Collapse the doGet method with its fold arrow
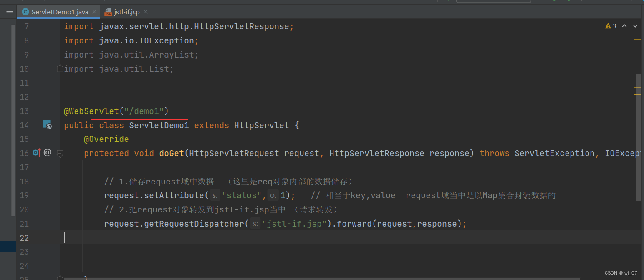This screenshot has height=280, width=644. pyautogui.click(x=60, y=153)
